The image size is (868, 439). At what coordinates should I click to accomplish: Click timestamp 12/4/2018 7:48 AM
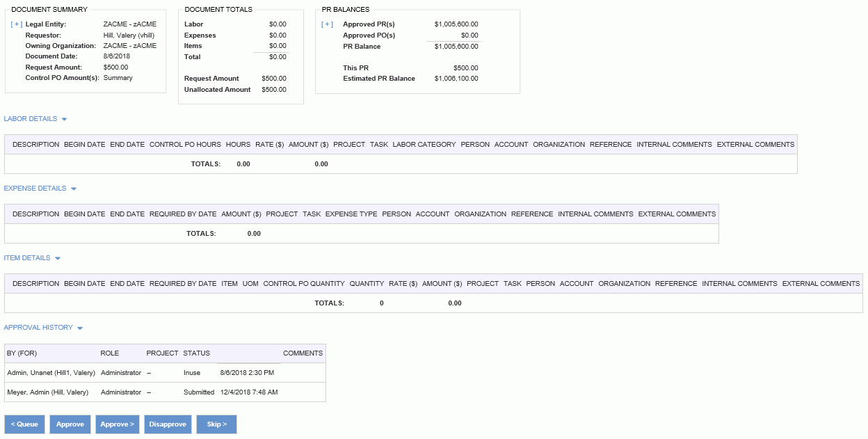point(249,392)
